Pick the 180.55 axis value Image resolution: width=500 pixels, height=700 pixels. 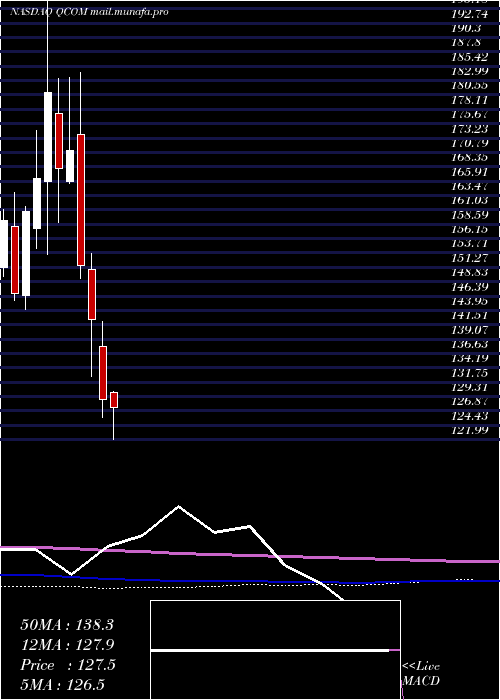coord(470,86)
